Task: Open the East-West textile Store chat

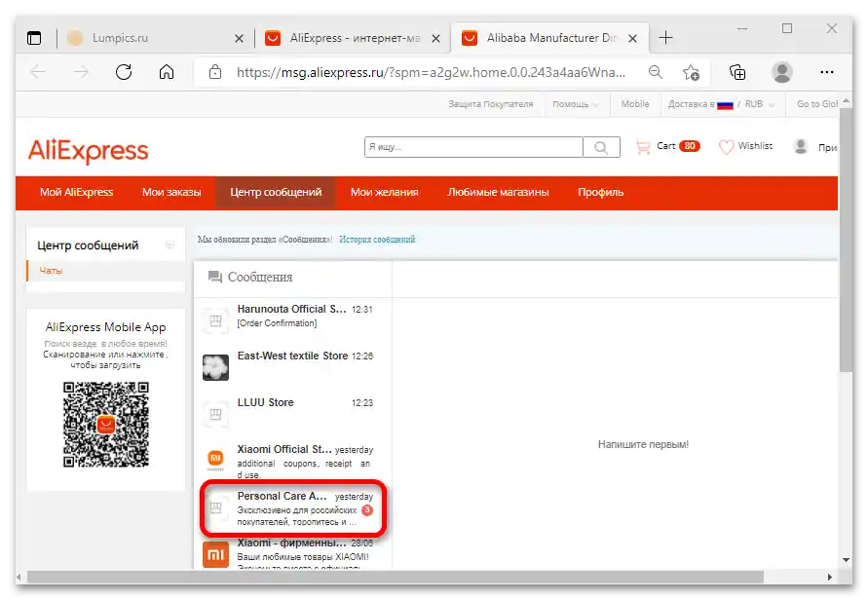Action: (293, 367)
